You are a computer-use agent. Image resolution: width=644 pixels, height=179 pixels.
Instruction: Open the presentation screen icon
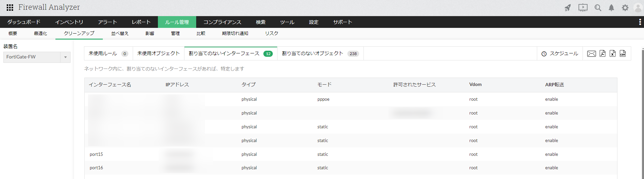583,8
